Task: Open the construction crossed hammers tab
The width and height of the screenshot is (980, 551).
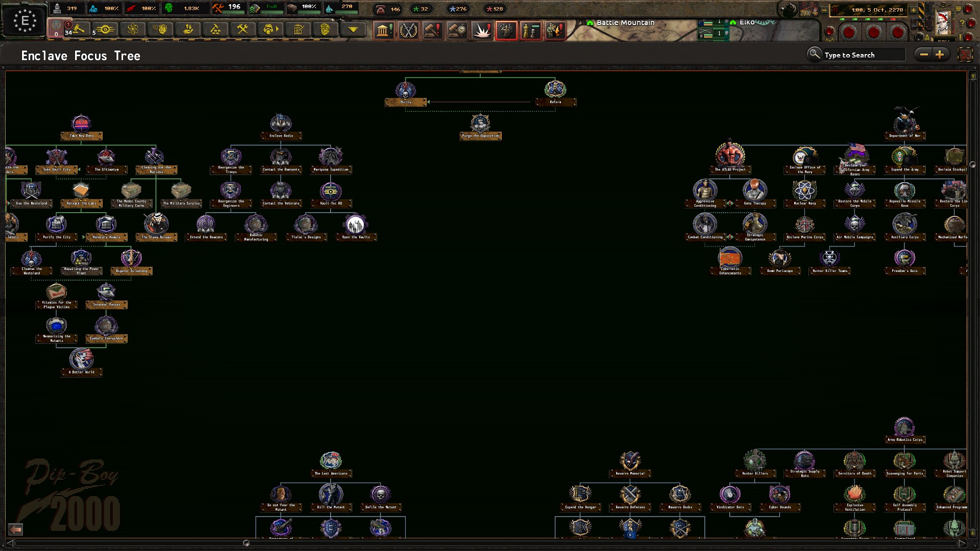Action: pyautogui.click(x=242, y=30)
